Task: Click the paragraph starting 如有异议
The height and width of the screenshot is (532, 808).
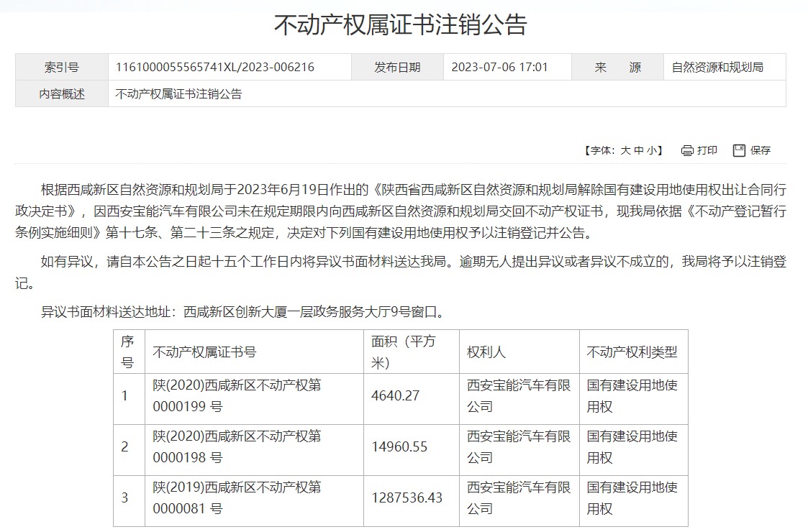Action: (x=401, y=272)
